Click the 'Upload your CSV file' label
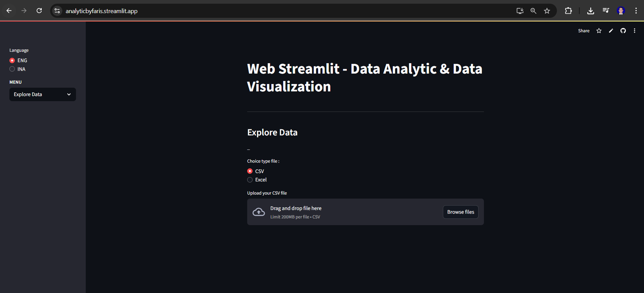 [x=267, y=193]
